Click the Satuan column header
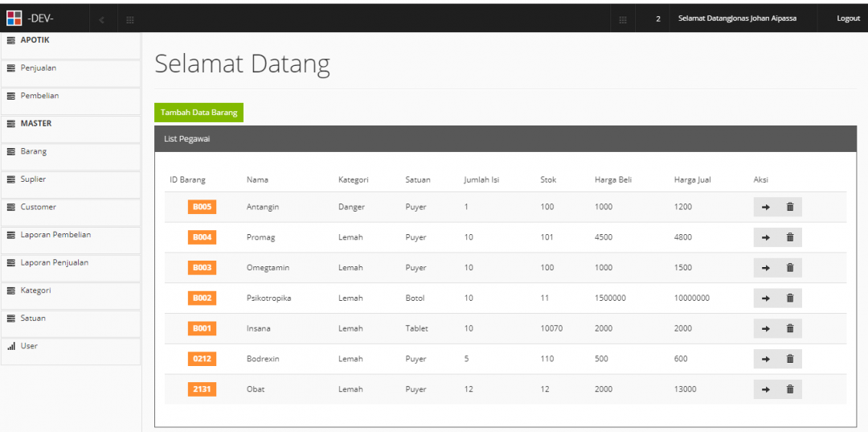This screenshot has height=432, width=868. coord(418,180)
